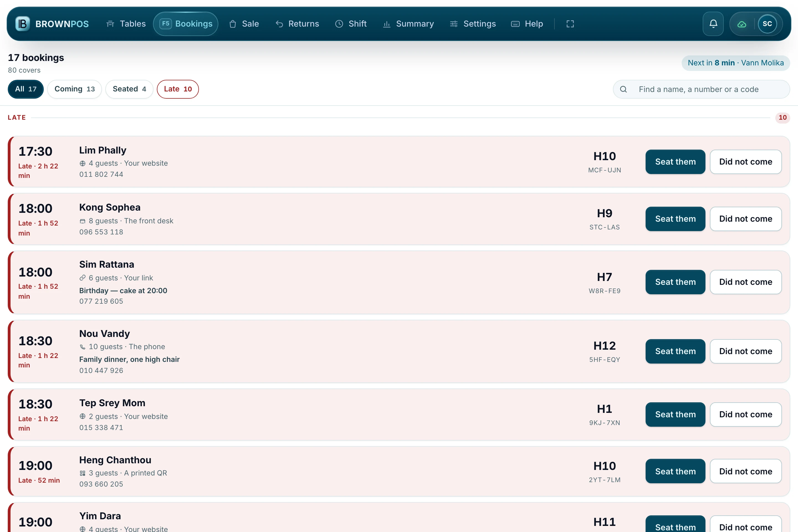Viewport: 798px width, 532px height.
Task: Seat Nou Vandy's party
Action: click(x=675, y=351)
